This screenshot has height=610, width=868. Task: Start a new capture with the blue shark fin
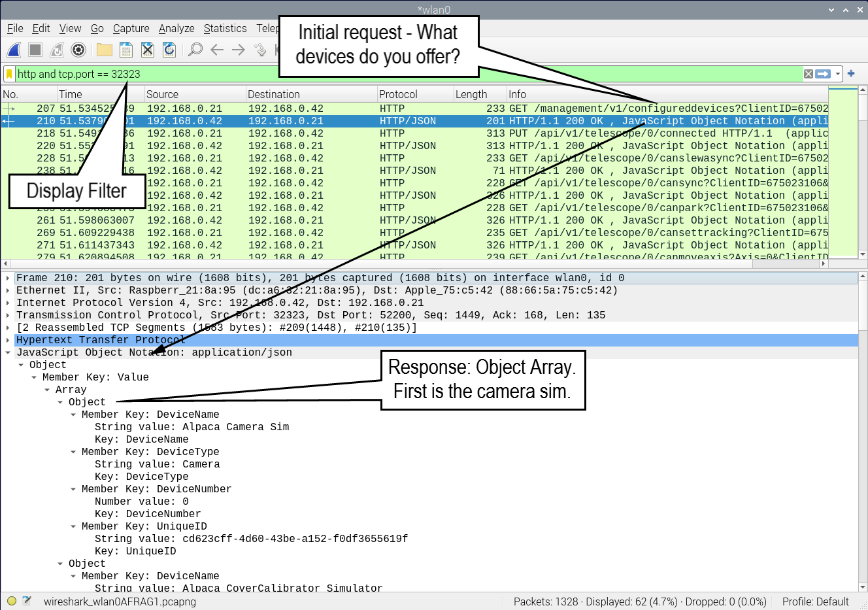[13, 50]
